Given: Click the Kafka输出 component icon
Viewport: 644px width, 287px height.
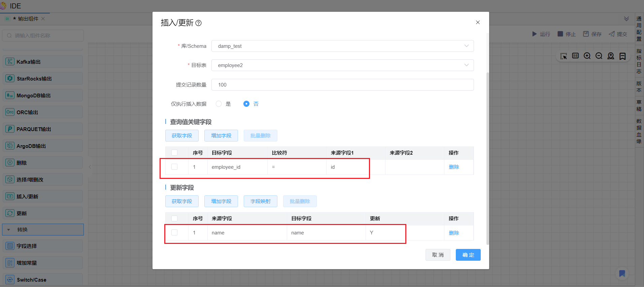Looking at the screenshot, I should 10,62.
